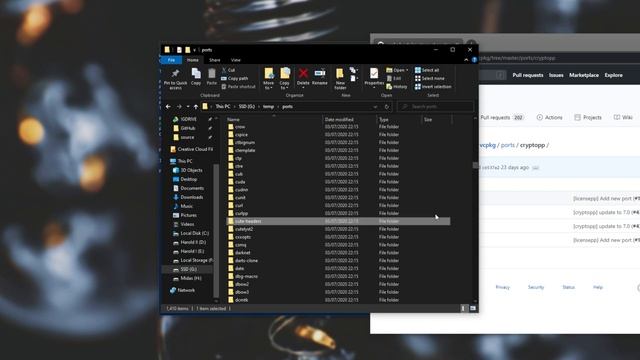Viewport: 640px width, 360px height.
Task: Click Invert selection in the ribbon
Action: pyautogui.click(x=433, y=87)
